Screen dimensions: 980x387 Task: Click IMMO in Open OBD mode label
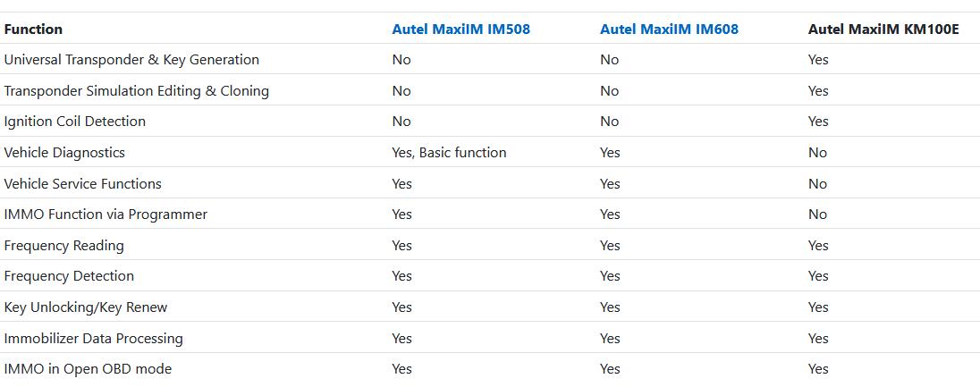pos(88,369)
